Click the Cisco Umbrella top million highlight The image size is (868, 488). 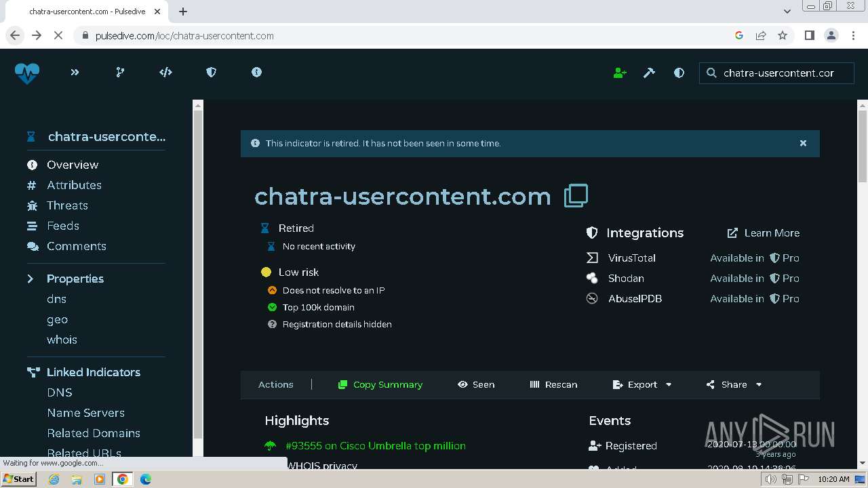376,446
